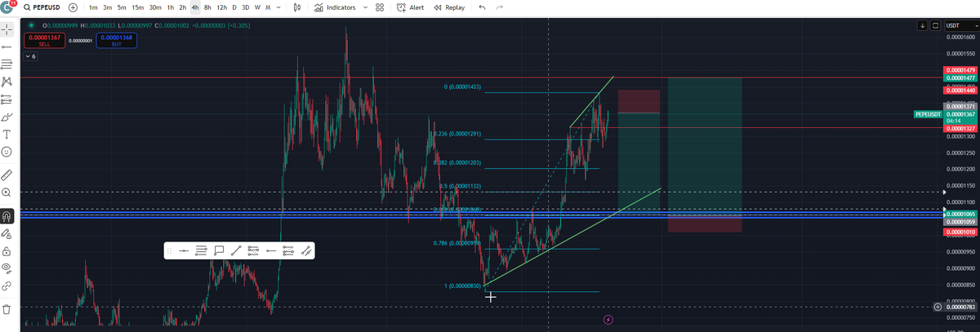Grab the floating favorites toolbar handle
The width and height of the screenshot is (980, 332).
tap(168, 251)
